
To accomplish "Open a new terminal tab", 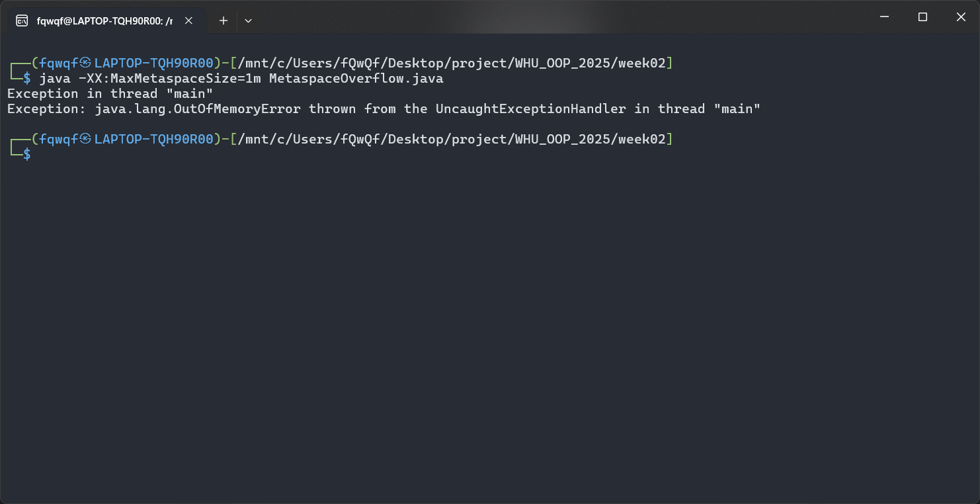I will (224, 21).
